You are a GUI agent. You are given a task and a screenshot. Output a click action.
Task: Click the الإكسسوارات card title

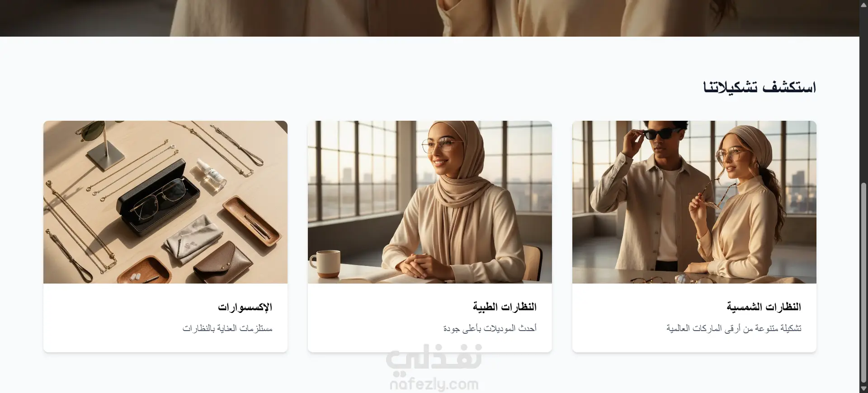245,307
